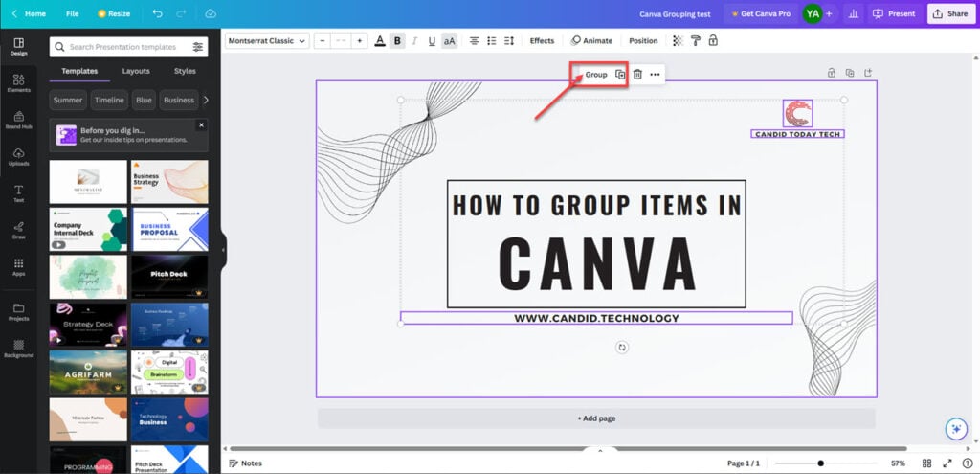Viewport: 980px width, 474px height.
Task: Duplicate the page with page icon
Action: click(x=850, y=73)
